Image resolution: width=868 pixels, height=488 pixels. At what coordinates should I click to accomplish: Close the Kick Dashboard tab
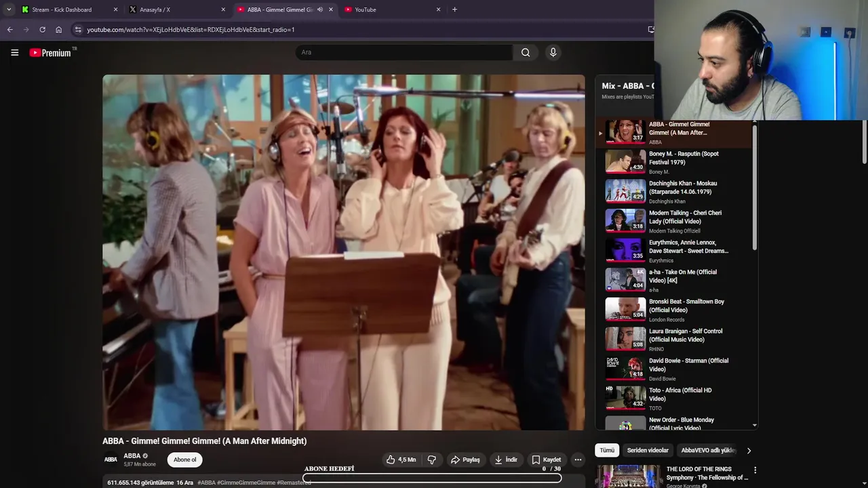[115, 9]
